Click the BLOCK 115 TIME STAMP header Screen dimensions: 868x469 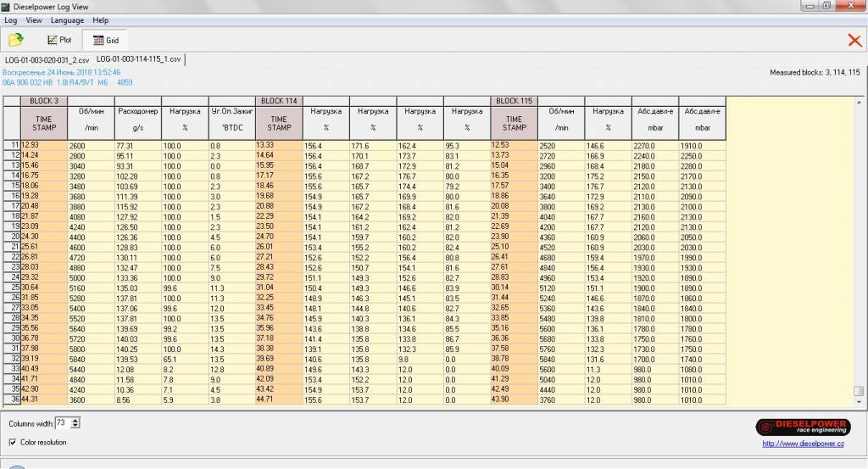pyautogui.click(x=514, y=124)
